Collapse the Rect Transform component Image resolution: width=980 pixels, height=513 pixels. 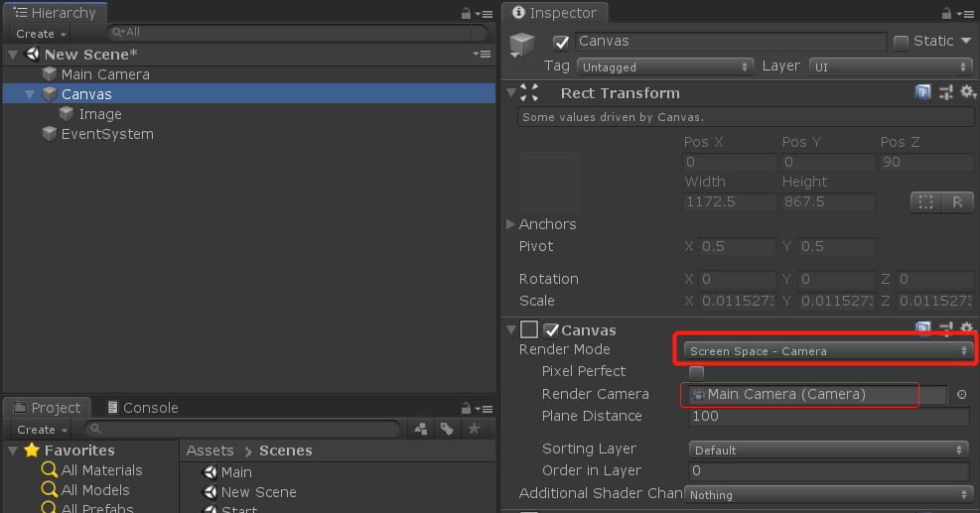tap(510, 92)
